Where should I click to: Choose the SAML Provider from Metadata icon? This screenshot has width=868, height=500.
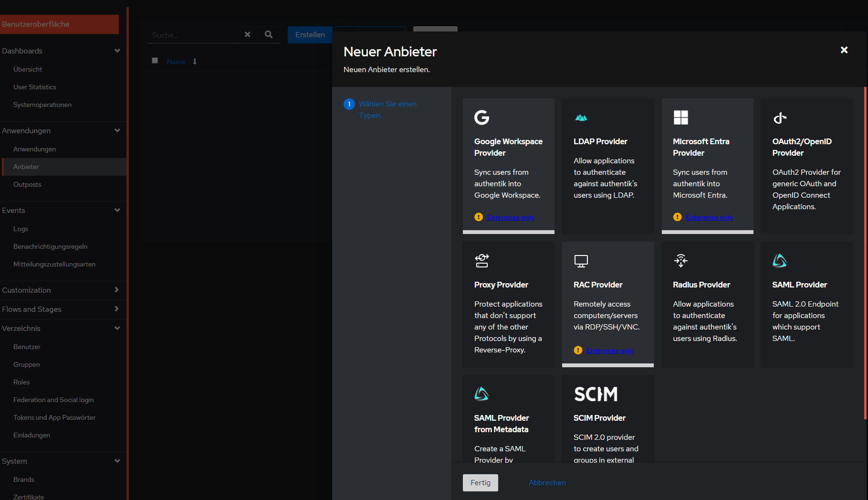tap(481, 394)
